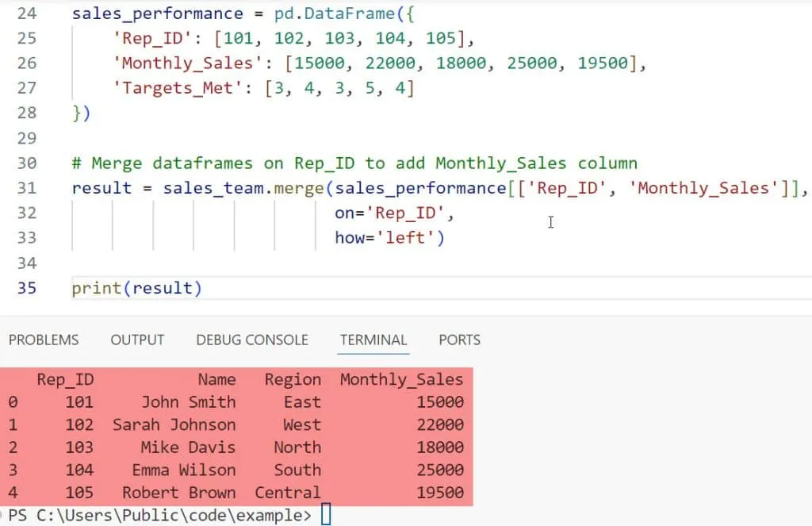
Task: Show the DEBUG CONSOLE tab
Action: click(x=252, y=340)
